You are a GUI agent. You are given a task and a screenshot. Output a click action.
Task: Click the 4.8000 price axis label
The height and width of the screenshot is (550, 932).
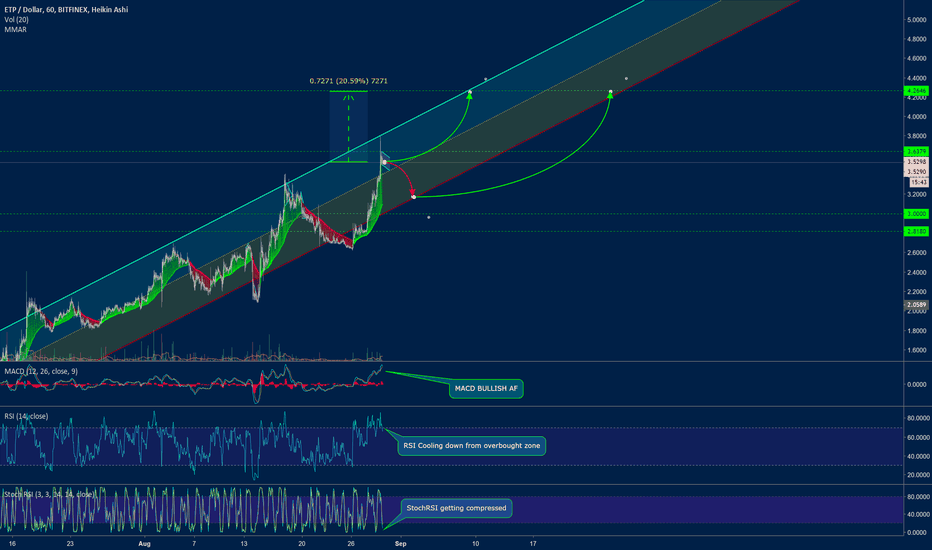pos(917,39)
